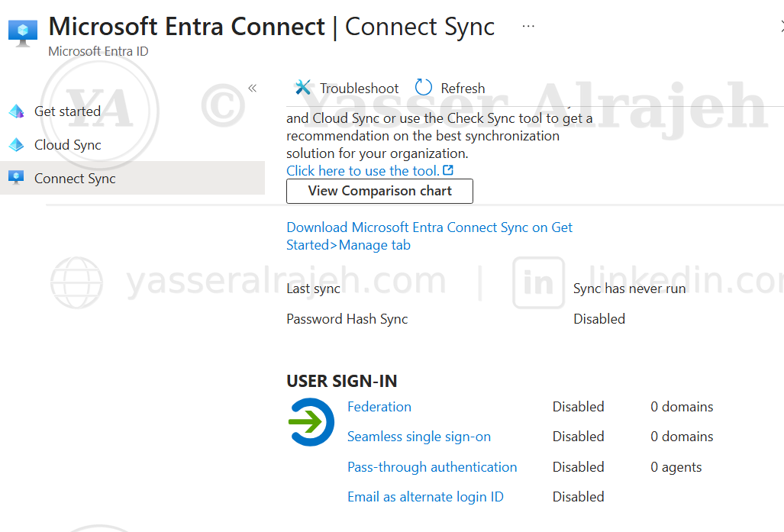The image size is (784, 532).
Task: Click the external link icon beside tool link
Action: click(449, 170)
